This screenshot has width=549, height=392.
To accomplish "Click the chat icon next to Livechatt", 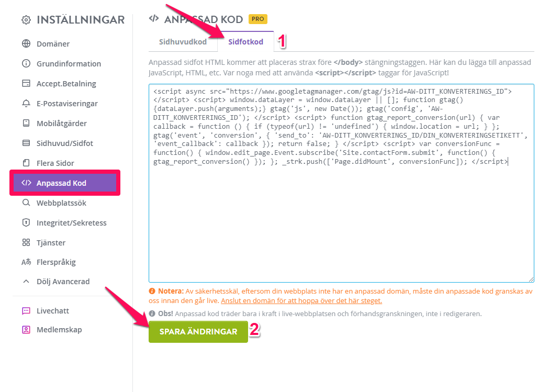I will click(26, 311).
